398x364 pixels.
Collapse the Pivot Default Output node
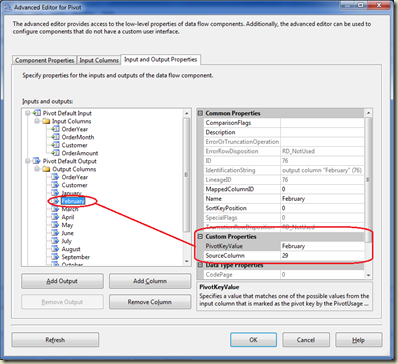pos(28,161)
